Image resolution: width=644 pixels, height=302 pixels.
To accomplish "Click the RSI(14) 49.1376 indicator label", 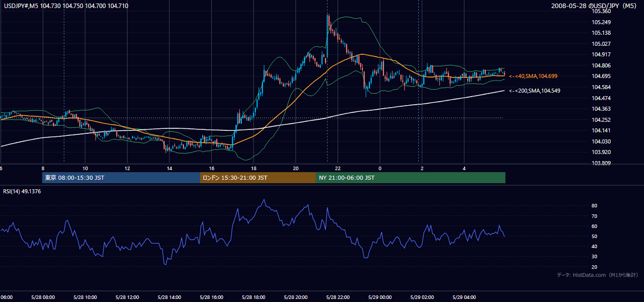I will 22,192.
